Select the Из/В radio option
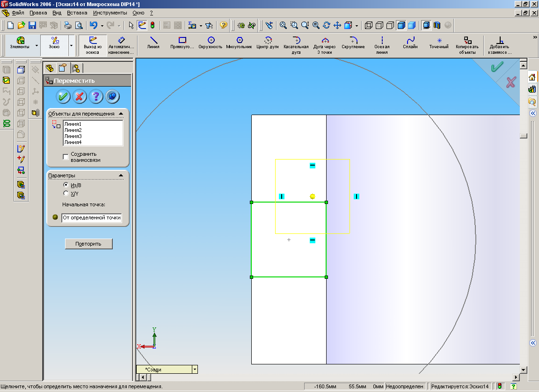Screen dimensions: 539x392 66,185
